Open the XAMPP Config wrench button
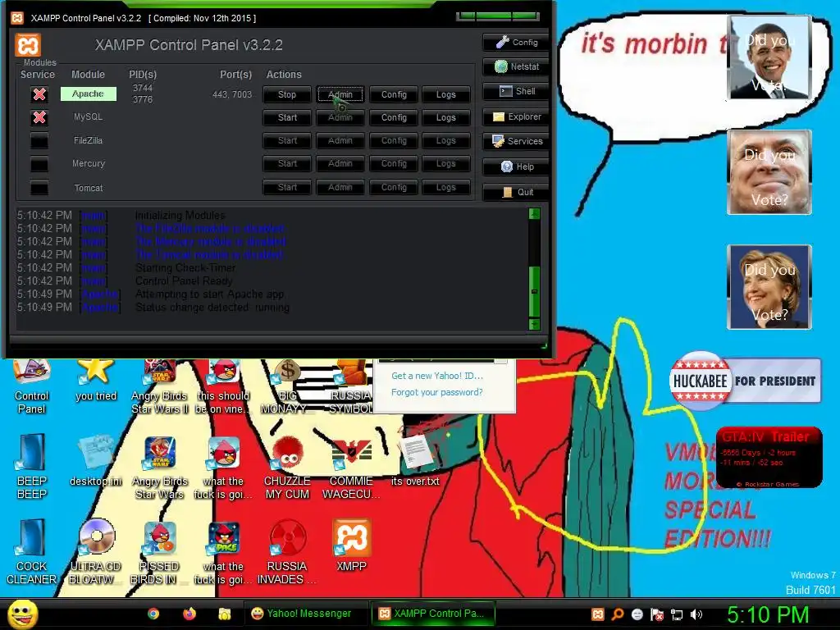Screen dimensions: 840x630 (x=515, y=43)
